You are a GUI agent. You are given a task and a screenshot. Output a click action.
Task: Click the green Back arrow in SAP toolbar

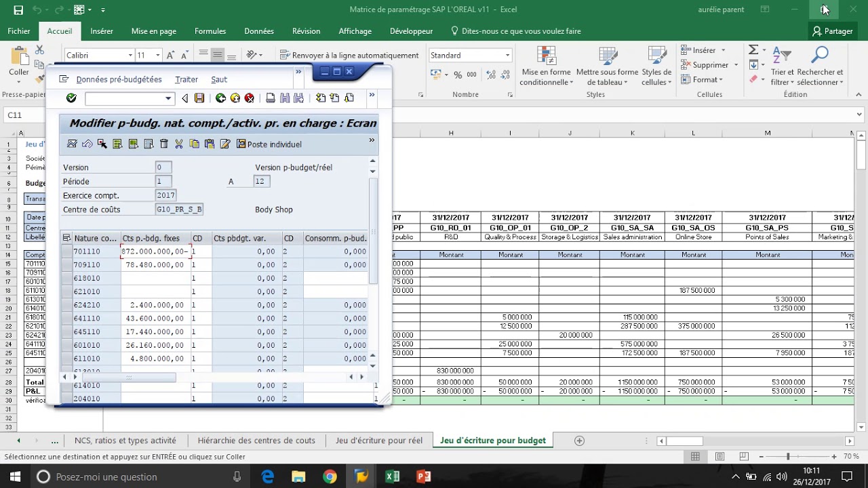coord(220,98)
